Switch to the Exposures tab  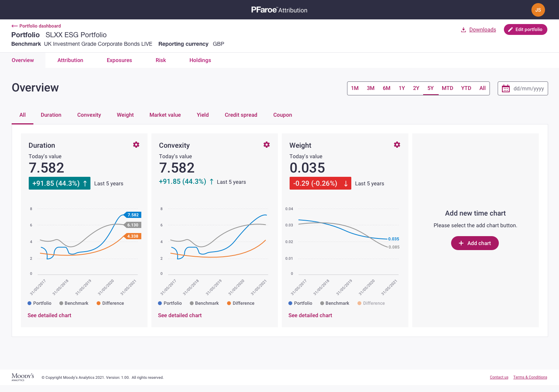(119, 60)
